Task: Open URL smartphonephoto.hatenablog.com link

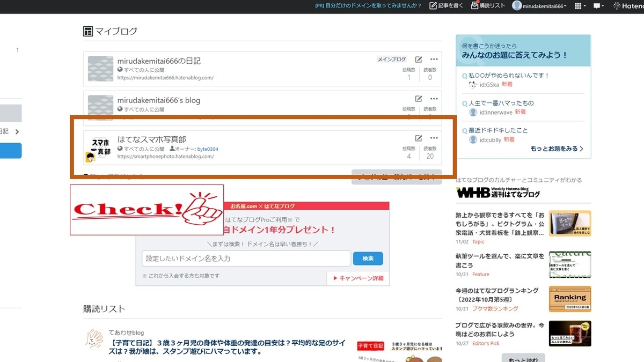Action: 165,157
